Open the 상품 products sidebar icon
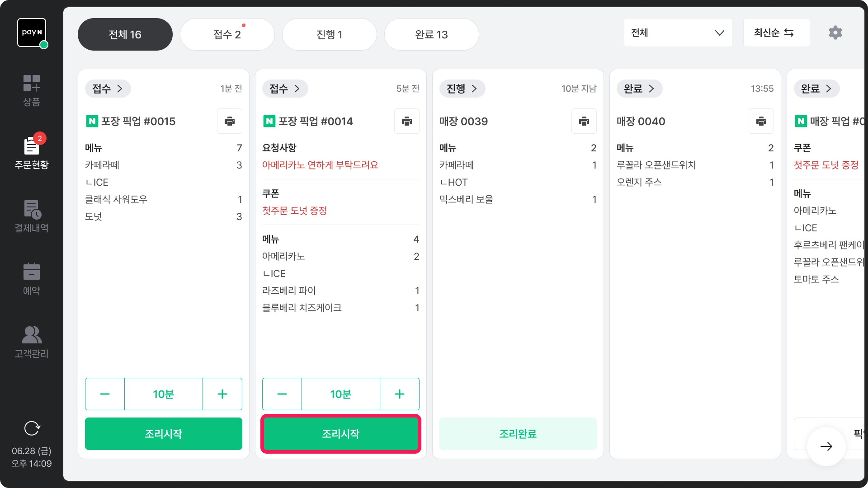This screenshot has width=868, height=488. pyautogui.click(x=32, y=90)
